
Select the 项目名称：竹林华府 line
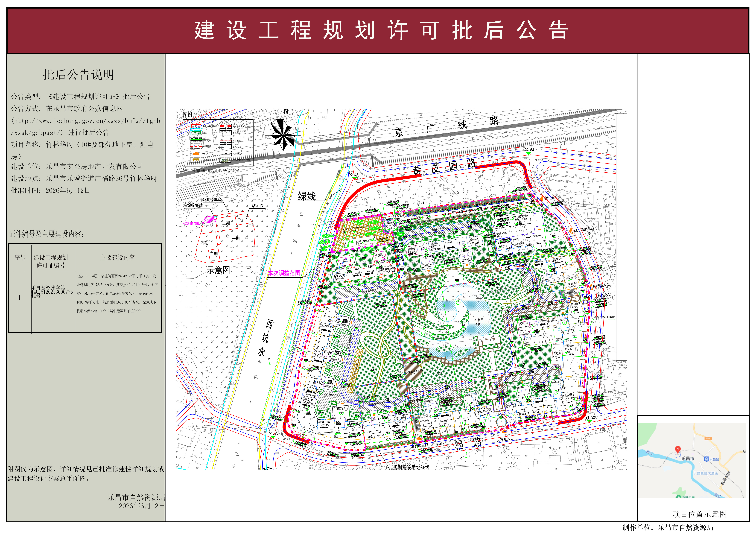[82, 150]
